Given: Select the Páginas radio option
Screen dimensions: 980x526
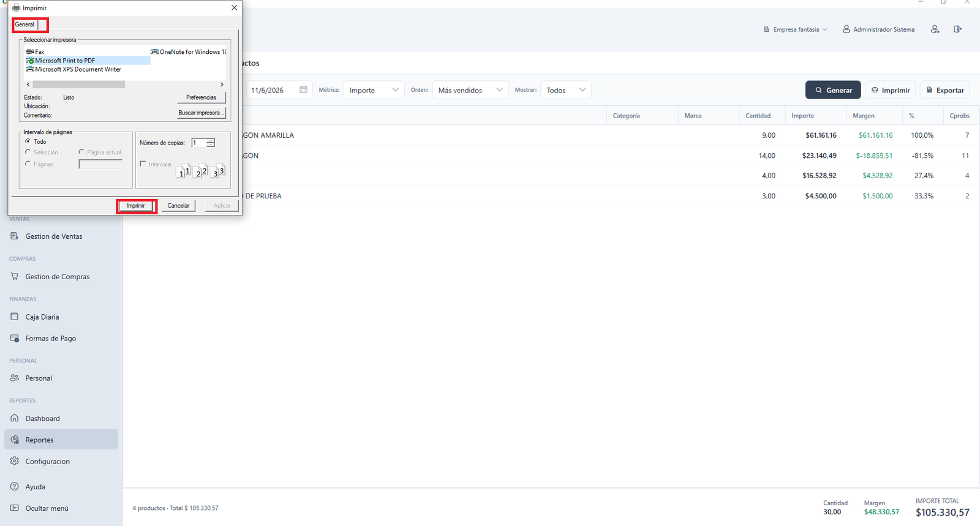Looking at the screenshot, I should tap(28, 163).
